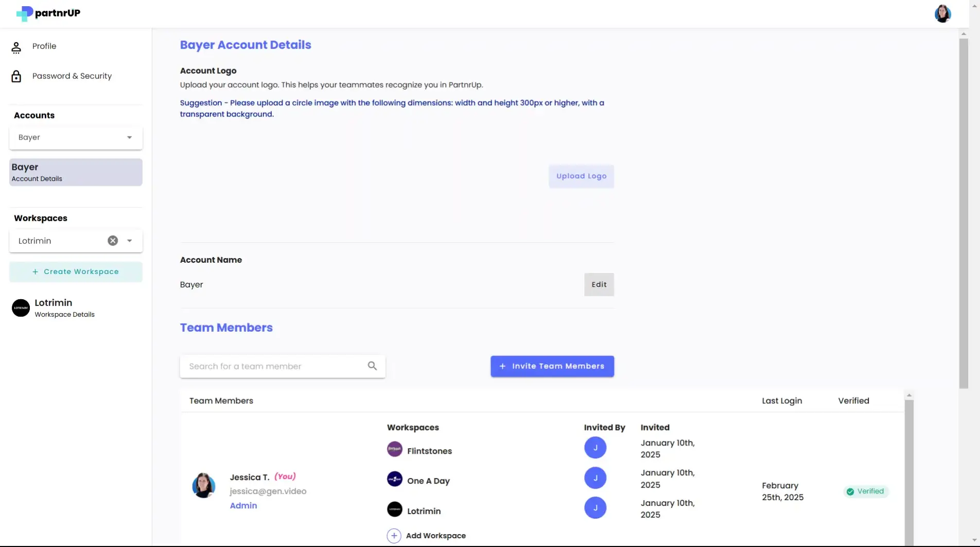The height and width of the screenshot is (547, 980).
Task: Open Password & Security via the lock icon
Action: click(x=16, y=76)
